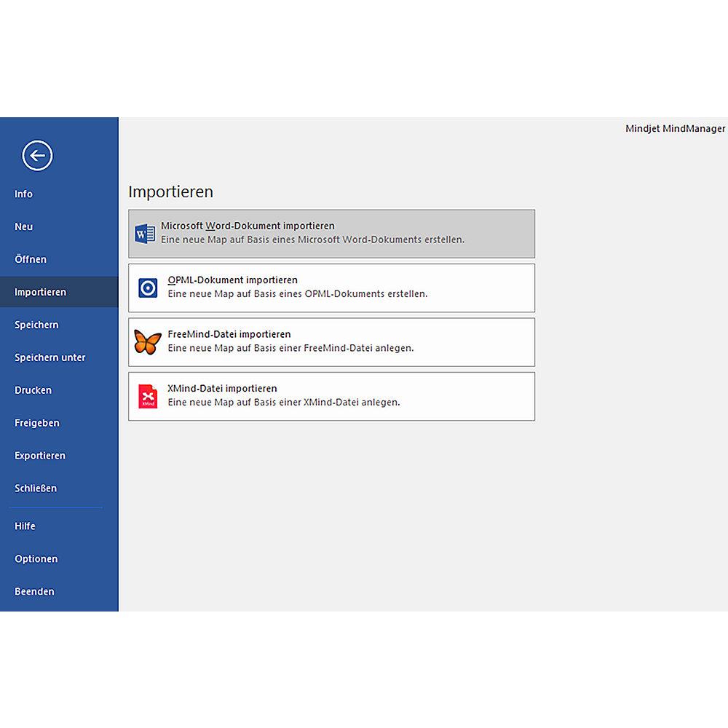The width and height of the screenshot is (728, 728).
Task: Click the back arrow circle icon
Action: [37, 156]
